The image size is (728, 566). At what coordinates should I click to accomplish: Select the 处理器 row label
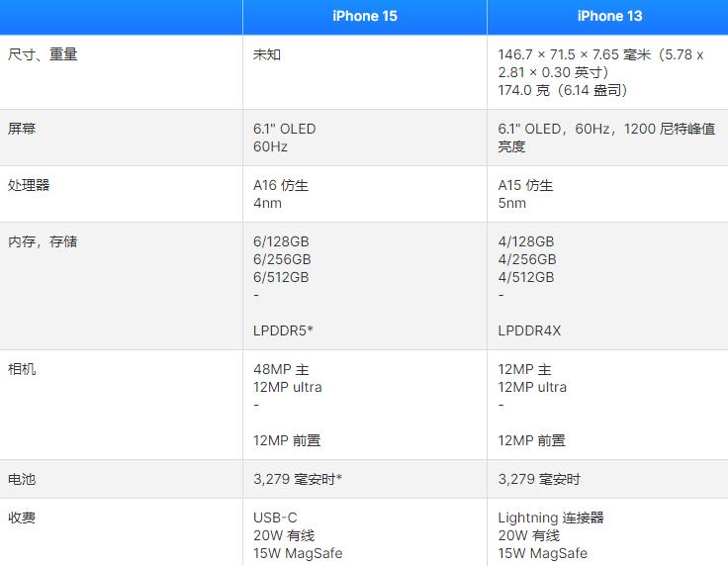(x=29, y=185)
